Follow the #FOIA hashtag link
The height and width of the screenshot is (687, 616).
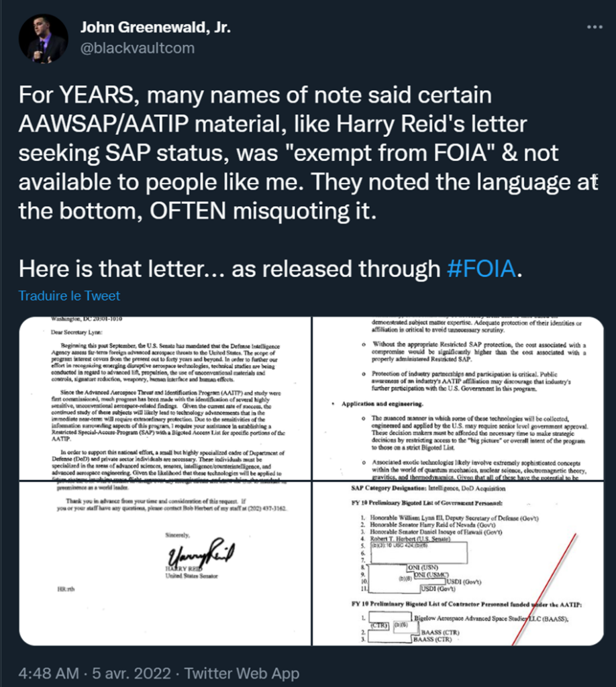click(482, 268)
